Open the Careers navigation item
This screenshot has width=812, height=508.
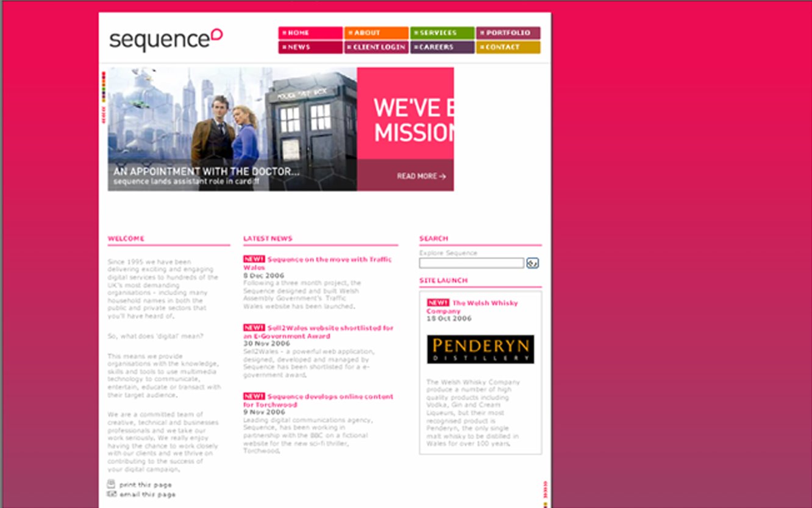(442, 48)
